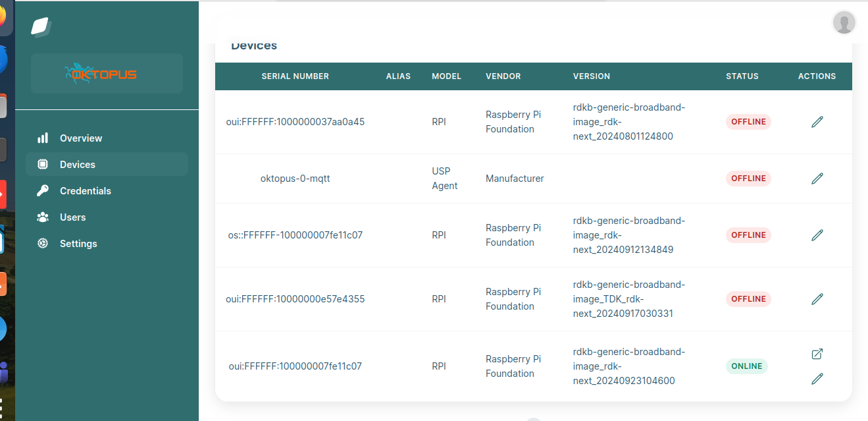Edit the oktopus-0-mqtt device row
This screenshot has height=421, width=868.
click(817, 179)
